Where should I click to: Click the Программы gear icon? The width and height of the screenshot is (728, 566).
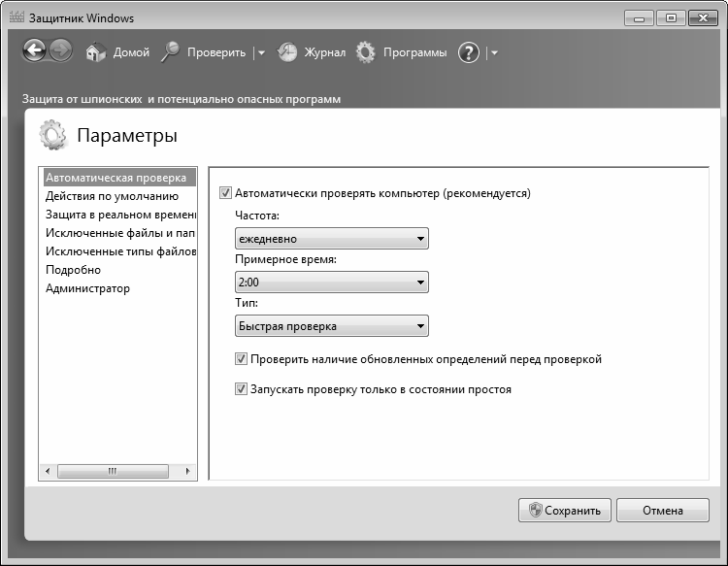pyautogui.click(x=365, y=52)
